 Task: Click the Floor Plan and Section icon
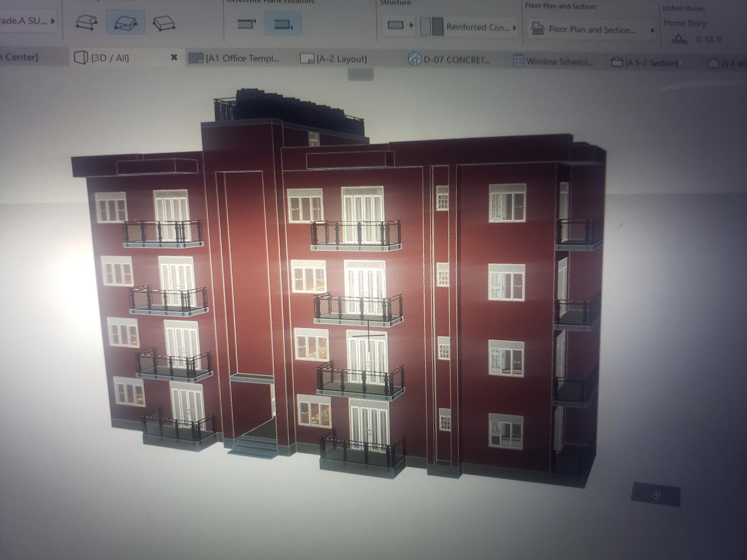538,29
